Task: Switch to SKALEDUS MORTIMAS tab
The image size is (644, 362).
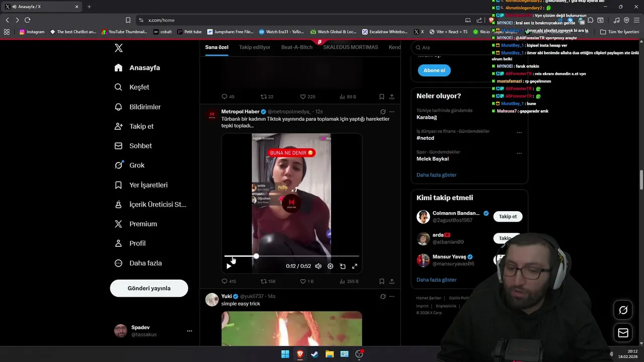Action: (351, 47)
